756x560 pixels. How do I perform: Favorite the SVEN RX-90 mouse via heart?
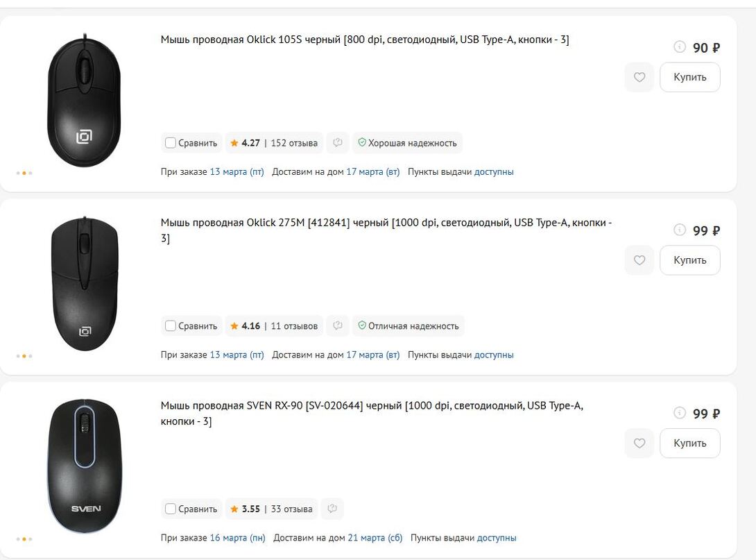tap(639, 443)
